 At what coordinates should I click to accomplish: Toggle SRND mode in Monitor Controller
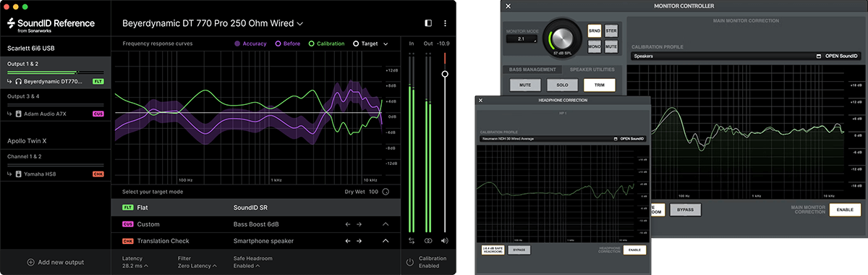click(595, 32)
